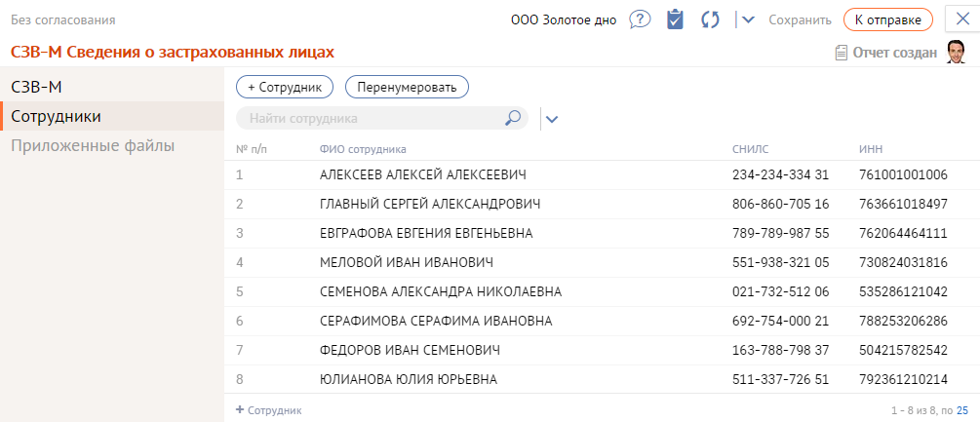
Task: Click СНИЛС 234-234-334 31
Action: click(781, 174)
